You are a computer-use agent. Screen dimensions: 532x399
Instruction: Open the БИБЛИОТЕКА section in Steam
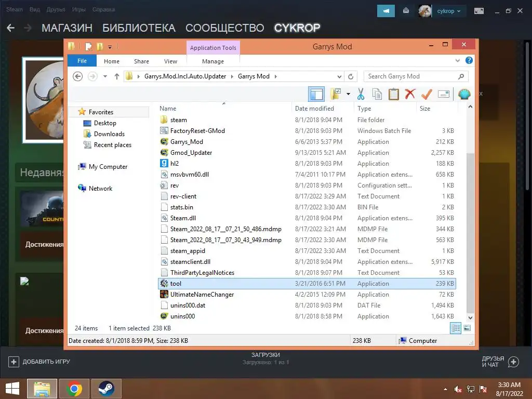coord(139,28)
